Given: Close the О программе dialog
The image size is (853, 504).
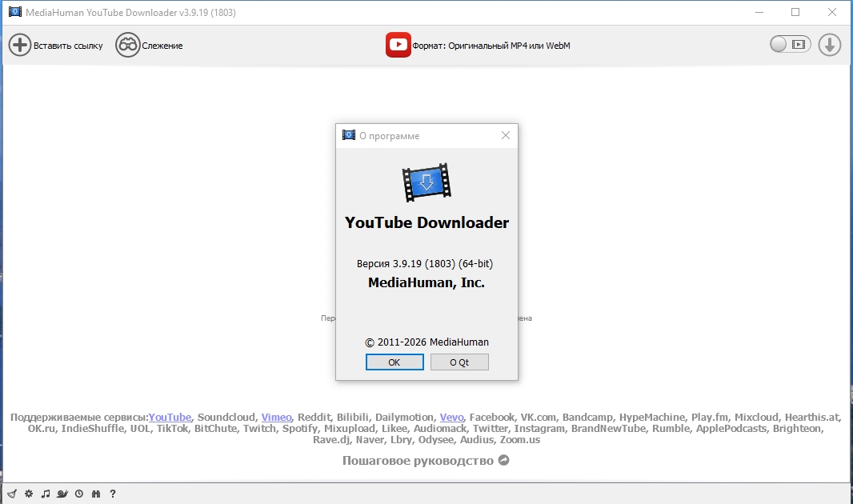Looking at the screenshot, I should [506, 135].
